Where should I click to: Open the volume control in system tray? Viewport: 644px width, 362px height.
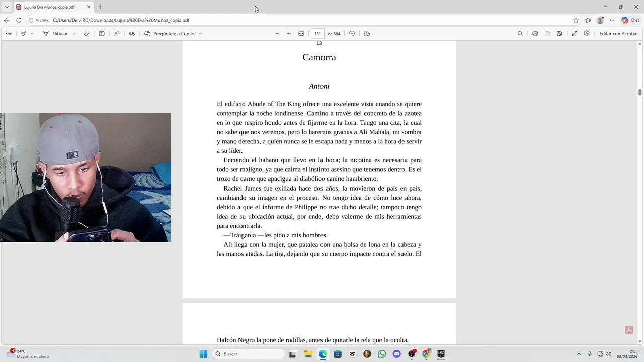click(608, 354)
